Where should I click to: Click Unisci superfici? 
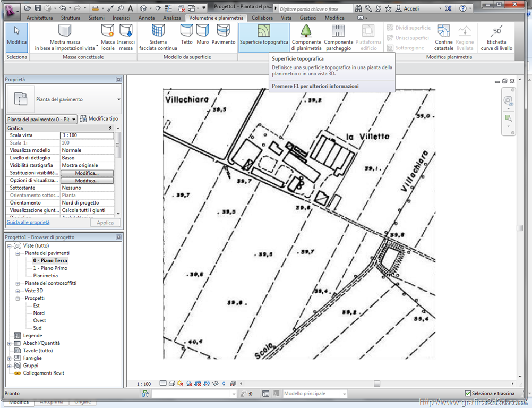pos(408,38)
